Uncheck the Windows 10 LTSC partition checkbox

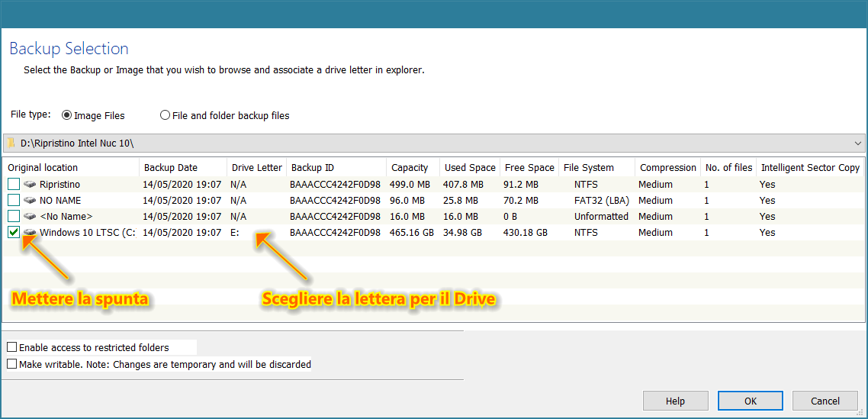14,232
